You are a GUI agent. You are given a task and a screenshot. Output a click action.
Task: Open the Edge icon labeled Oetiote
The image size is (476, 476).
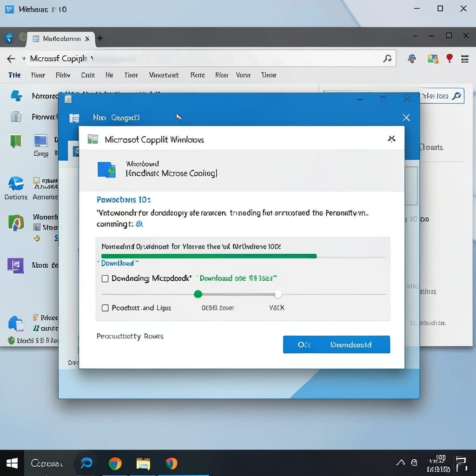coord(16,184)
